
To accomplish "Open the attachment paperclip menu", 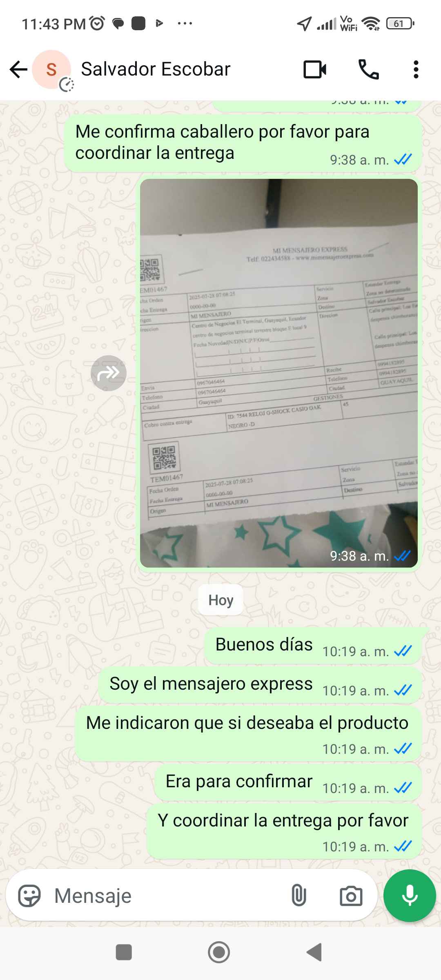I will pos(299,896).
